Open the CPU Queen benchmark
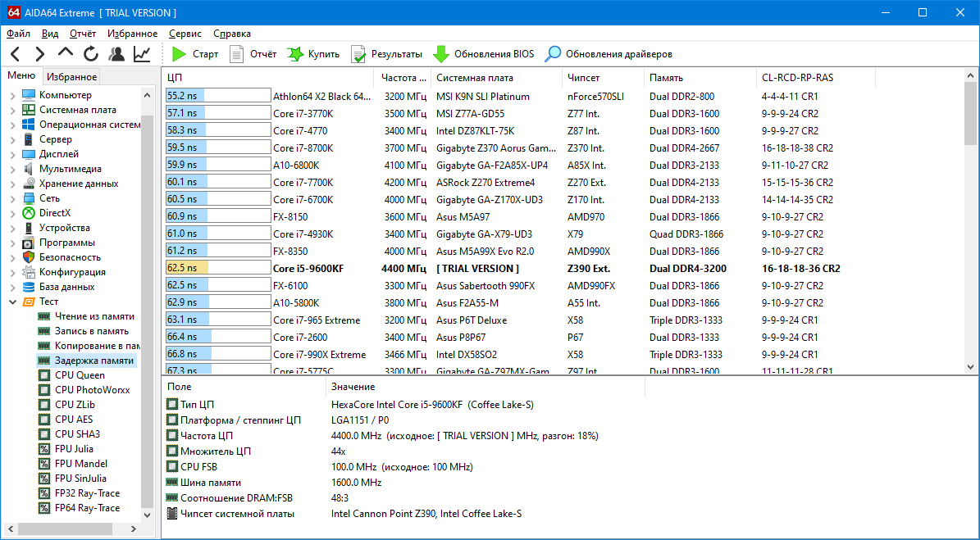 (80, 375)
